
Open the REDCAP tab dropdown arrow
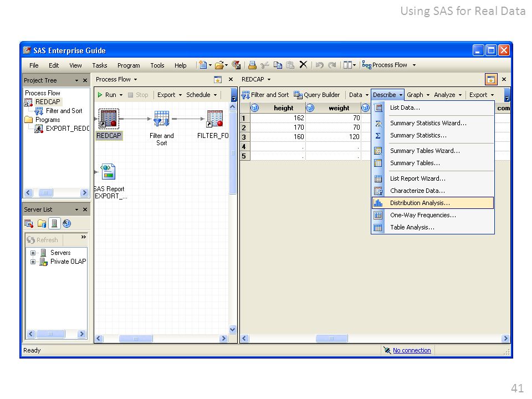[269, 79]
